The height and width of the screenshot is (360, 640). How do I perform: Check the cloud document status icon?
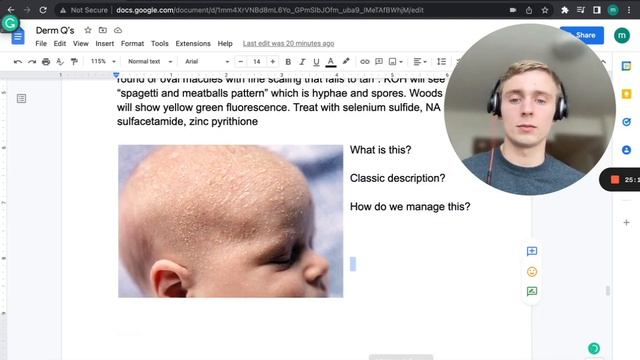(118, 30)
